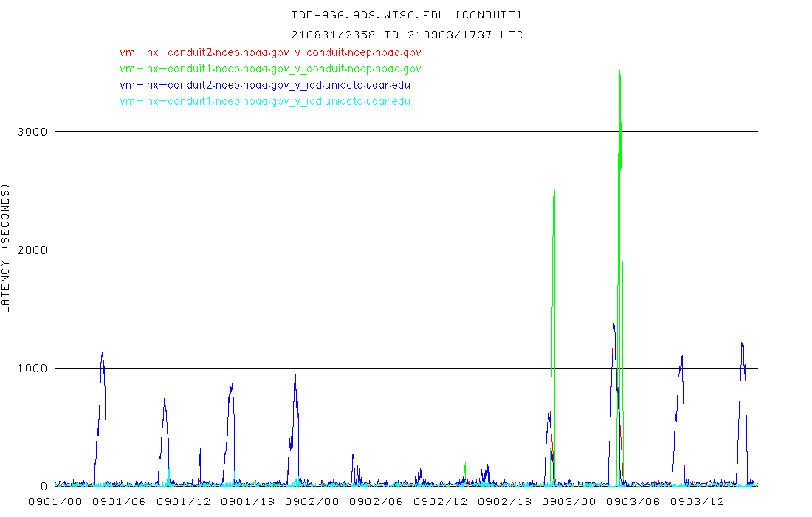Select the cyan conduit1 v_idd.unidata.ucar.edu legend entry
The width and height of the screenshot is (812, 517).
pyautogui.click(x=265, y=101)
